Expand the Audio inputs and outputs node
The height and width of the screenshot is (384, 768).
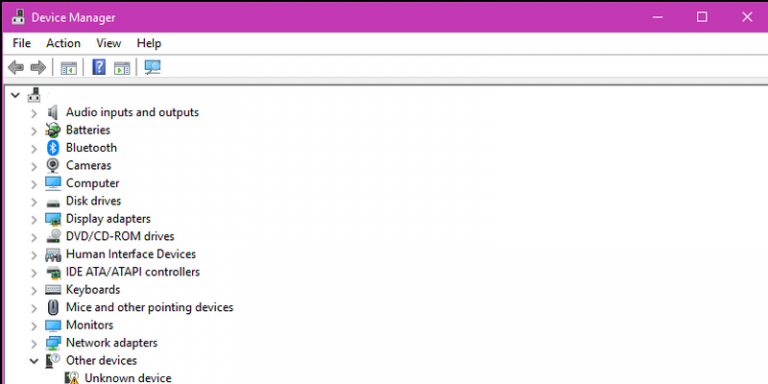click(34, 114)
